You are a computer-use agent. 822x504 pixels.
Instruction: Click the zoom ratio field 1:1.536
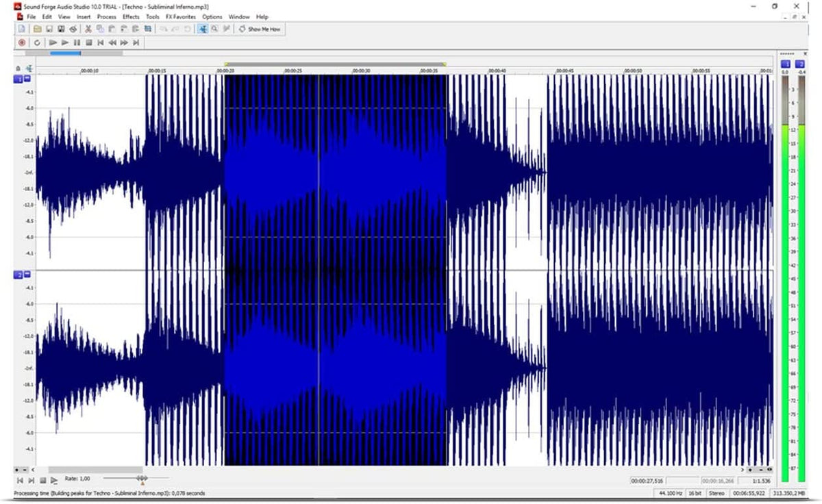coord(755,481)
